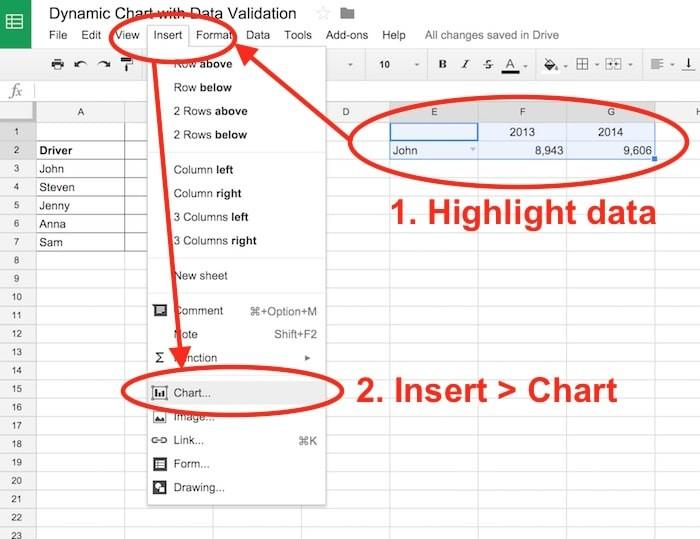
Task: Select Form... menu entry
Action: [237, 464]
